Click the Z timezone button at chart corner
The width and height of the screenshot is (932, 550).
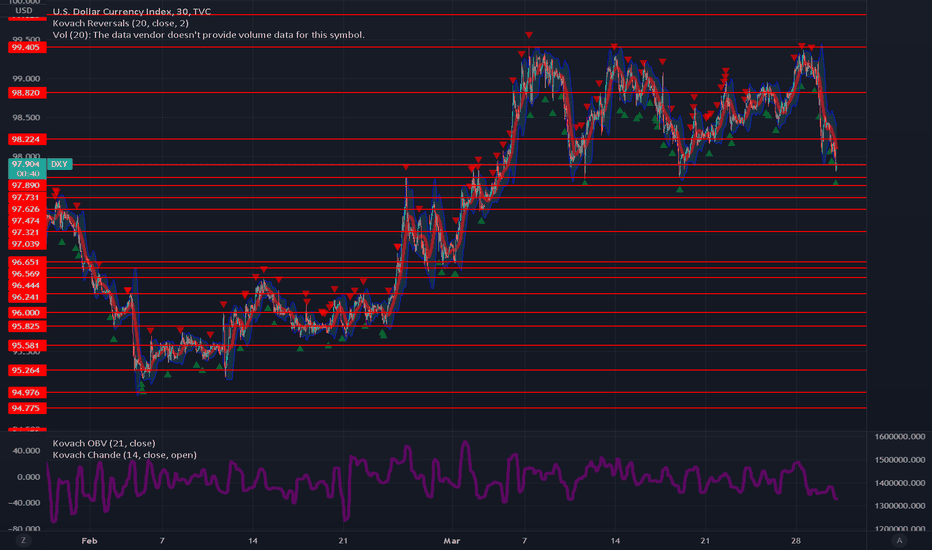pos(24,540)
